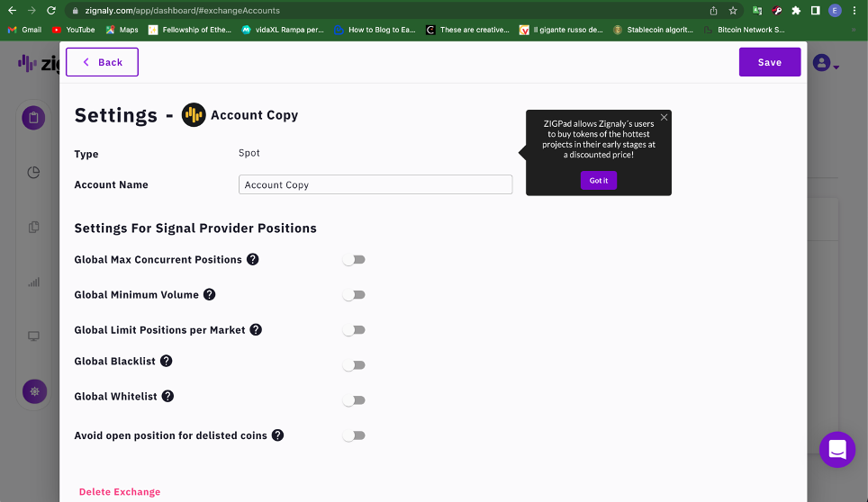This screenshot has height=502, width=868.
Task: Open the support chat bubble
Action: tap(837, 450)
